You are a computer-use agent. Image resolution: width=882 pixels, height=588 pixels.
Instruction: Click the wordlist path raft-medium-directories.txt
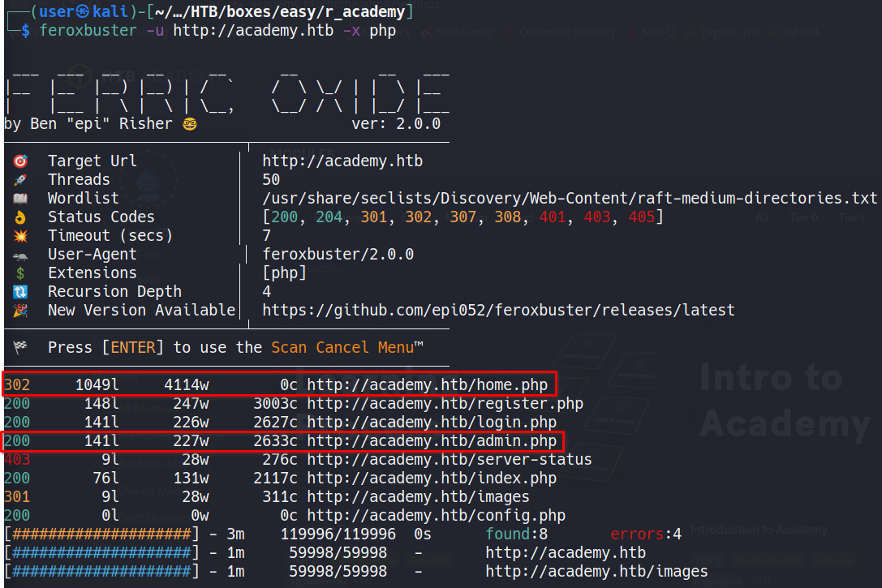point(570,199)
